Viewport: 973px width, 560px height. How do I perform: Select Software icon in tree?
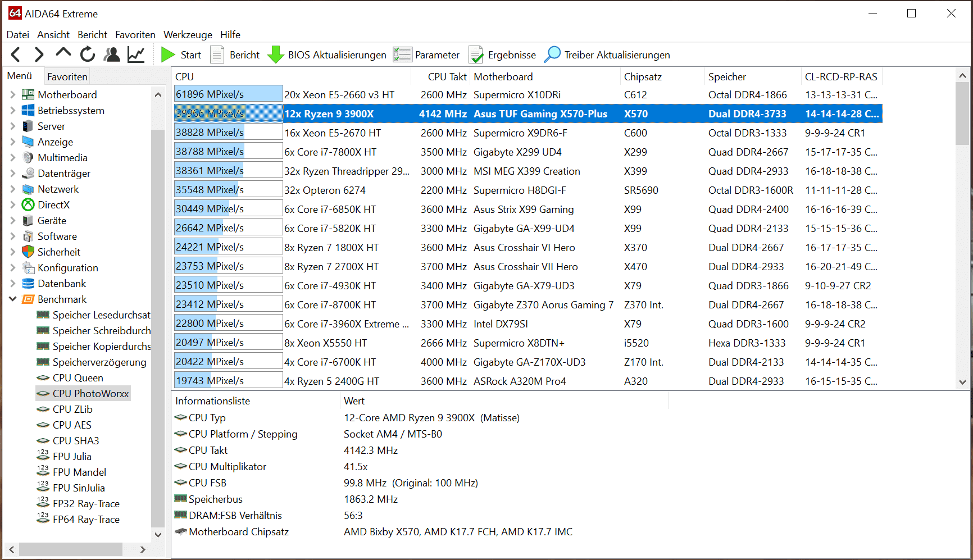(x=28, y=236)
